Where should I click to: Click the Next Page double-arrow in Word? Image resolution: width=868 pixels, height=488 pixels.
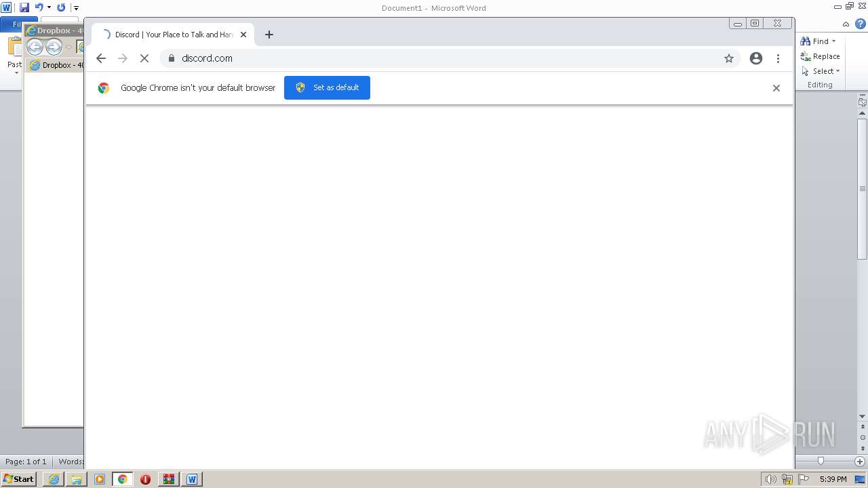(863, 448)
